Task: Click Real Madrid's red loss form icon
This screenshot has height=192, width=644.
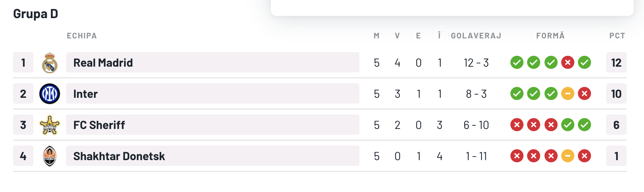Action: (568, 62)
